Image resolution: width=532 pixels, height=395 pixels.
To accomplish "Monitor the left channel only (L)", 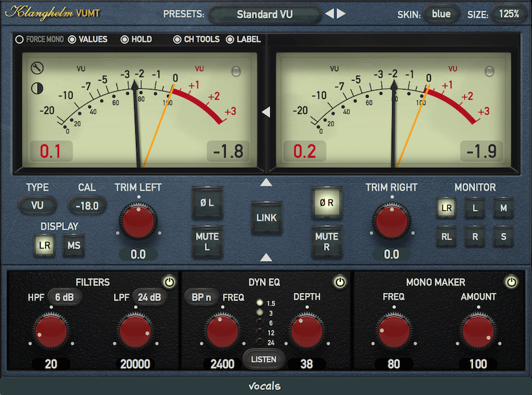I will click(x=475, y=208).
